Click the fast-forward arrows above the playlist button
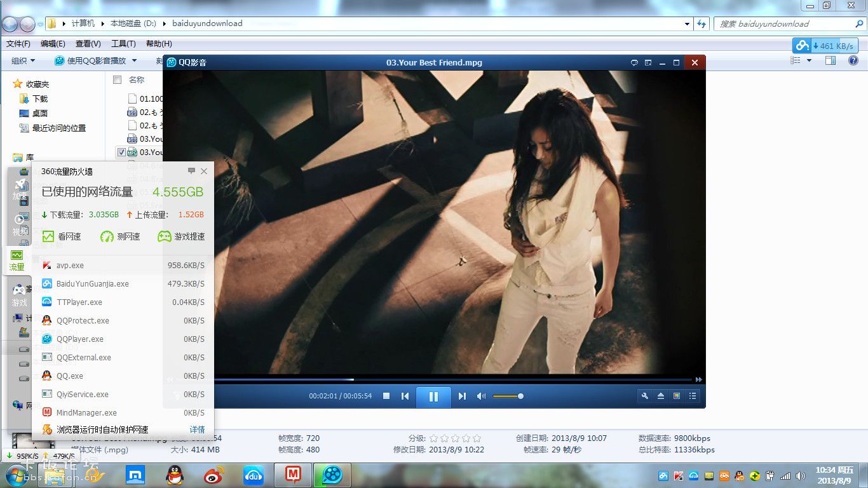868x488 pixels. click(x=698, y=380)
